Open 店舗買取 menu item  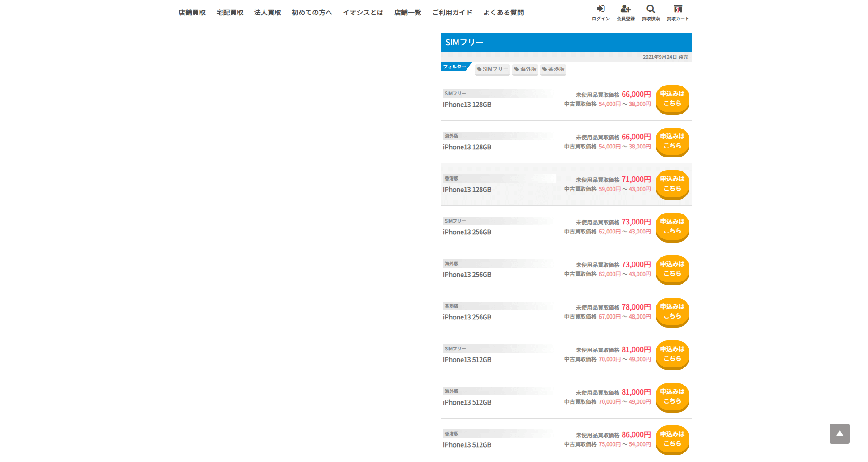pos(192,13)
